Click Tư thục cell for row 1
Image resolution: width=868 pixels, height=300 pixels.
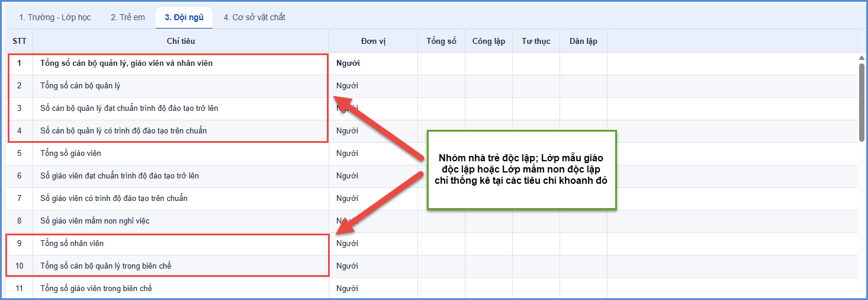click(x=536, y=63)
